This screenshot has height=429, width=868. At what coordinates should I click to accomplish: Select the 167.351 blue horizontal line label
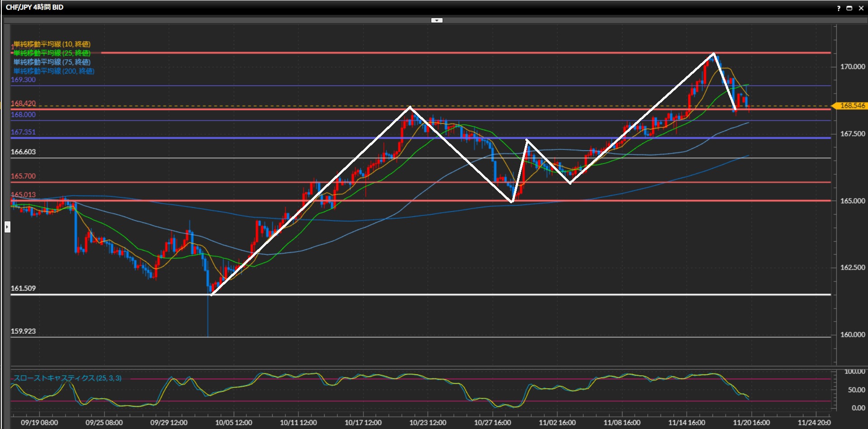[23, 132]
